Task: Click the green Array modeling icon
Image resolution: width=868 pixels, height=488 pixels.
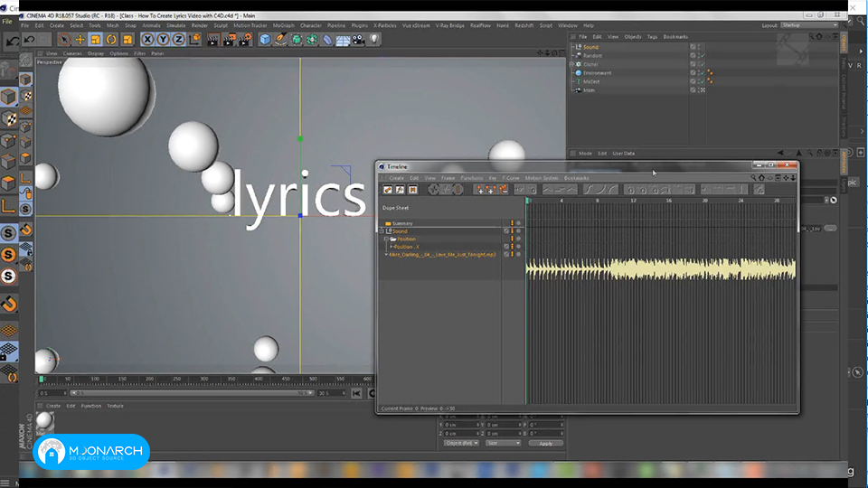Action: pos(312,39)
